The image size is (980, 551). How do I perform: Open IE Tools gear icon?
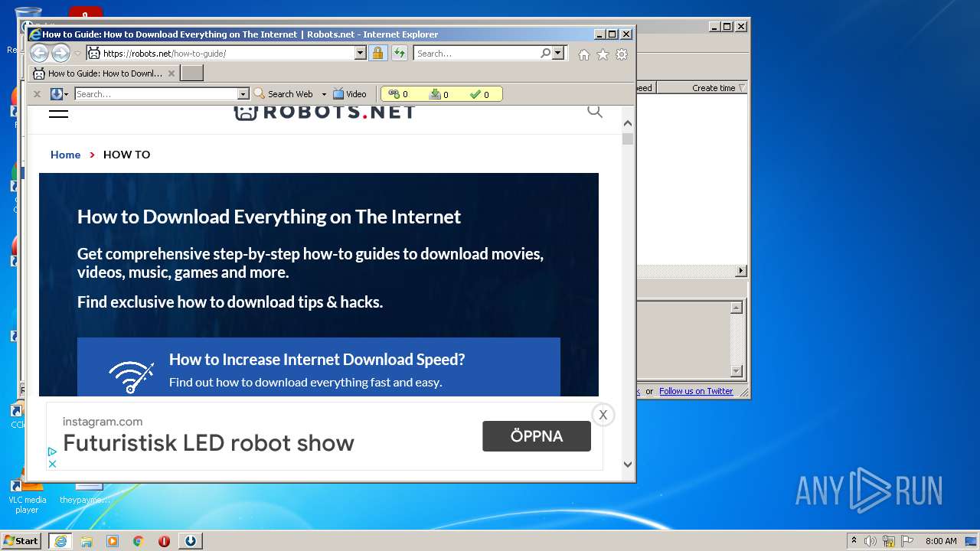(x=622, y=54)
